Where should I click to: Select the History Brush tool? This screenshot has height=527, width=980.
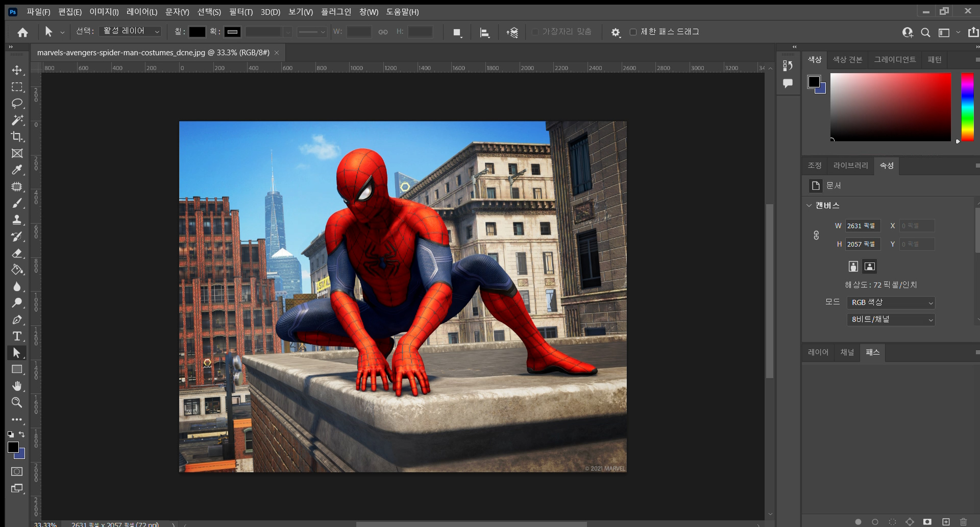pyautogui.click(x=17, y=236)
